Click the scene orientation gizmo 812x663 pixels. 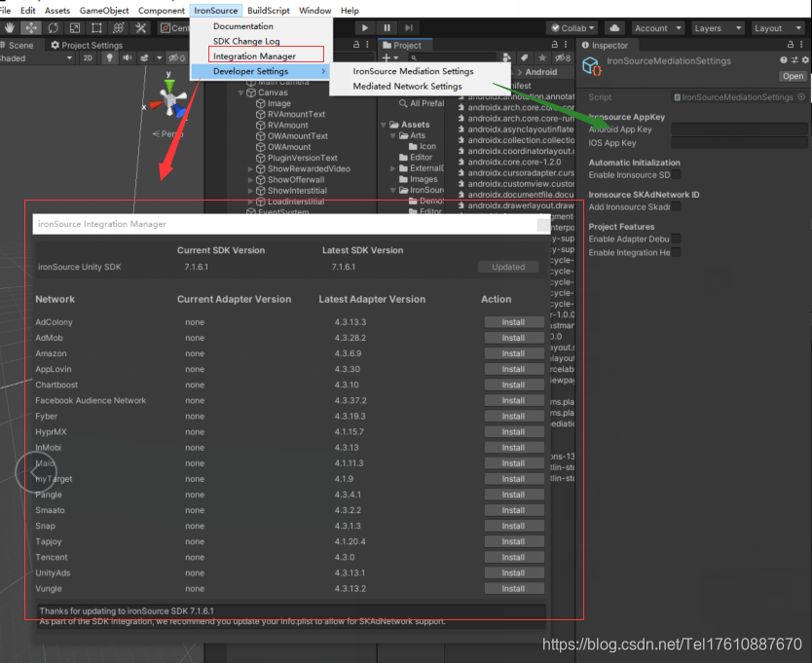[169, 98]
